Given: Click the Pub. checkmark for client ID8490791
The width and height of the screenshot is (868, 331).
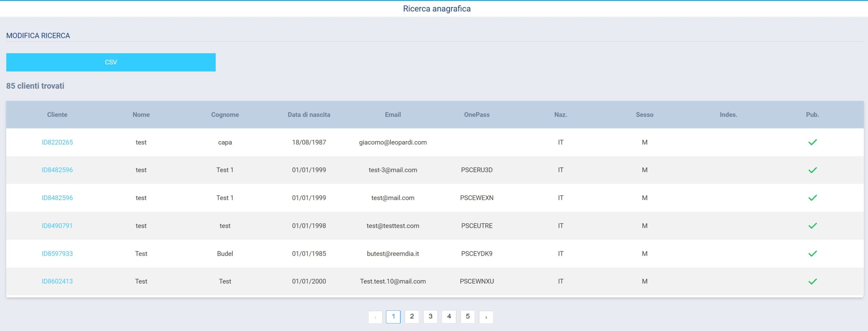Looking at the screenshot, I should coord(812,226).
